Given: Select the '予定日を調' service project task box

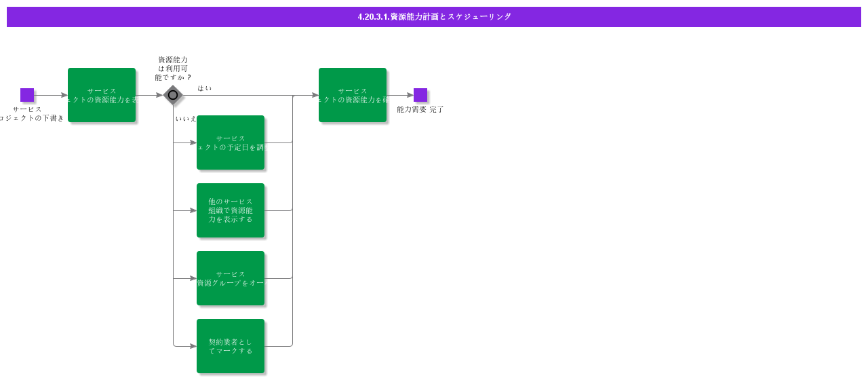Looking at the screenshot, I should [231, 142].
